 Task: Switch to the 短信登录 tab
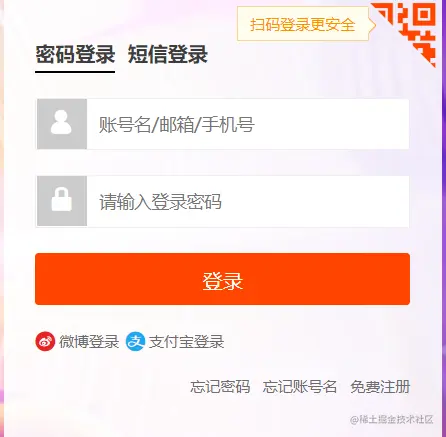click(168, 54)
